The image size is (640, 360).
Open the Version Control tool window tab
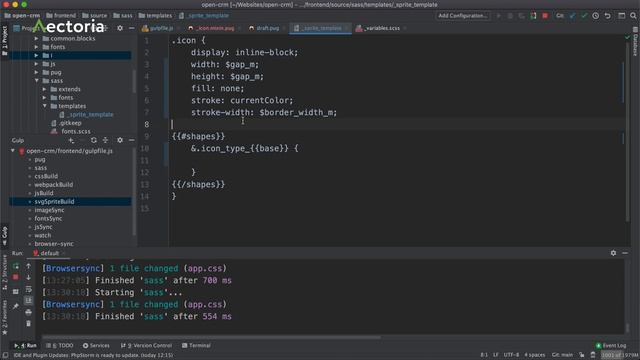[x=146, y=346]
